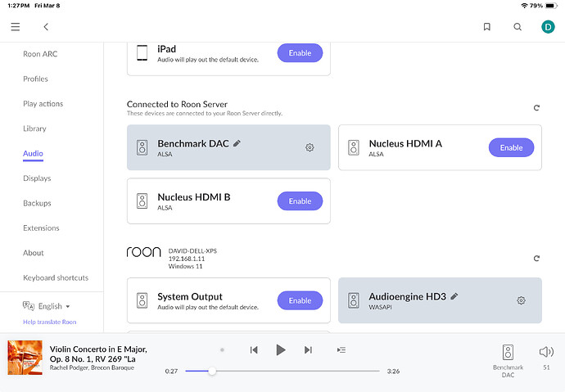The width and height of the screenshot is (565, 392).
Task: Click the System Output speaker icon
Action: 142,300
